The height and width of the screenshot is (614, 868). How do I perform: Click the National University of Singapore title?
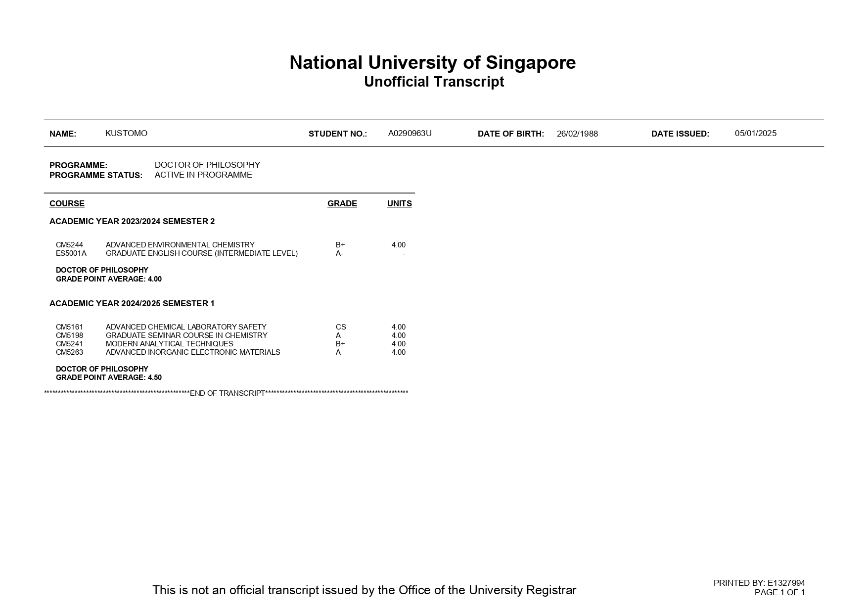pos(433,63)
